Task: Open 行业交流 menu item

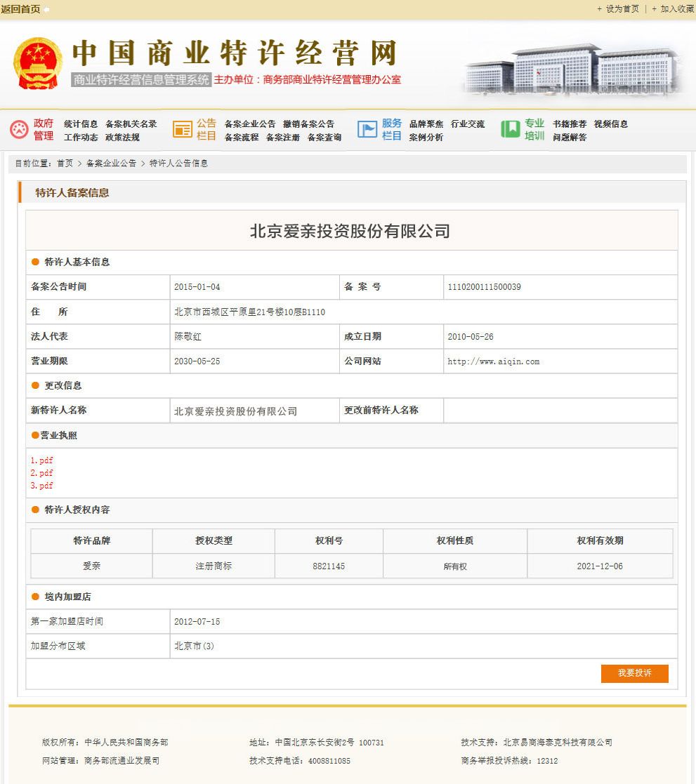Action: pos(467,124)
